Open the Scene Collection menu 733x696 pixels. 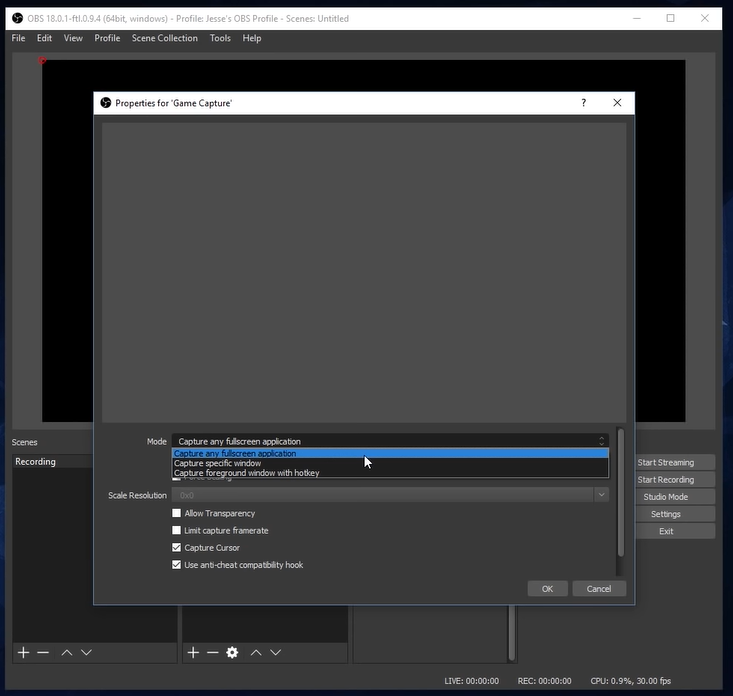click(165, 38)
